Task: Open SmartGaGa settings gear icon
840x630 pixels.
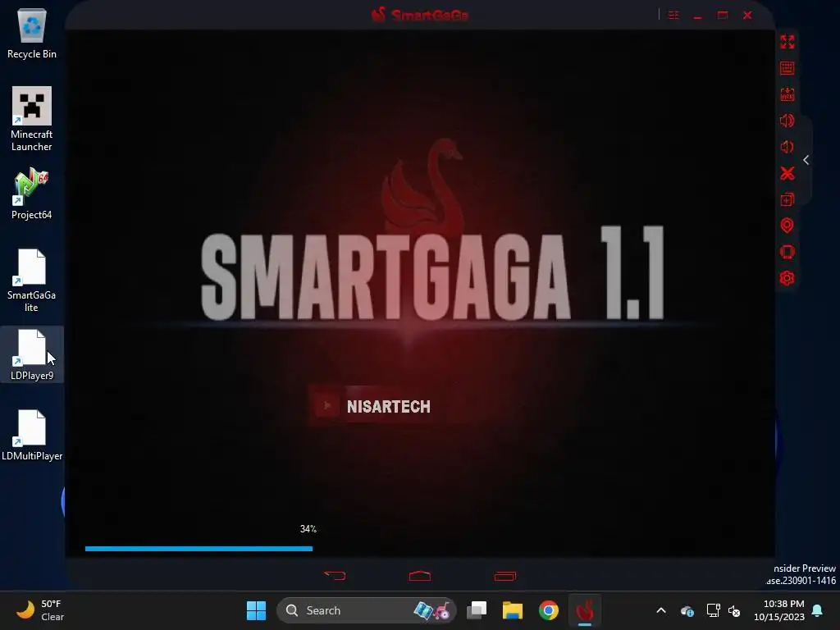Action: (787, 278)
